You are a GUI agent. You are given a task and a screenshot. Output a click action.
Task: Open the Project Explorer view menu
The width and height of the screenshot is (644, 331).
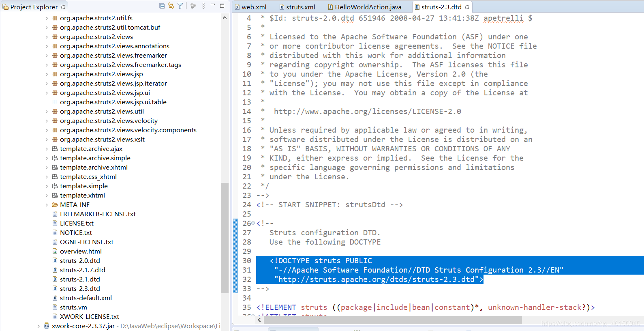[x=203, y=6]
